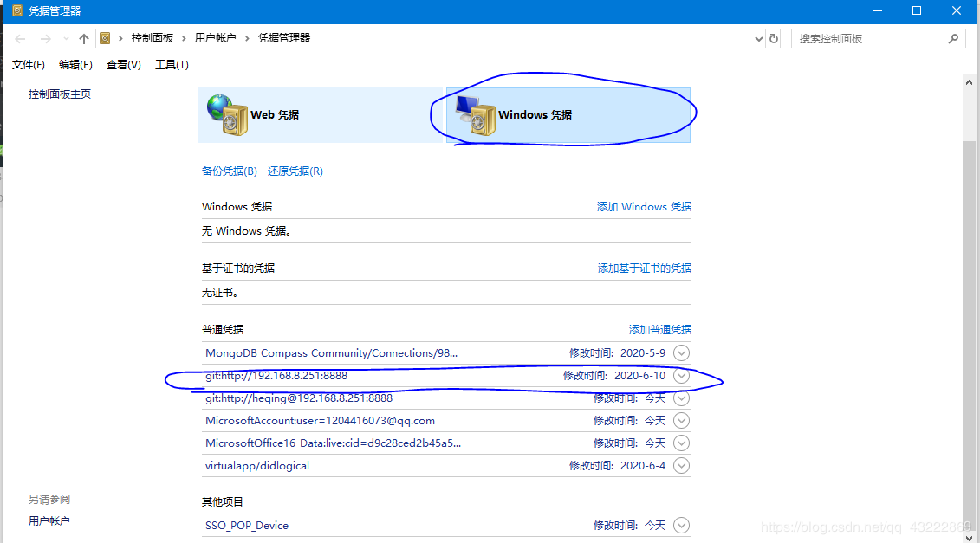The width and height of the screenshot is (980, 543).
Task: Maximize the 凭据管理器 window
Action: [x=916, y=10]
